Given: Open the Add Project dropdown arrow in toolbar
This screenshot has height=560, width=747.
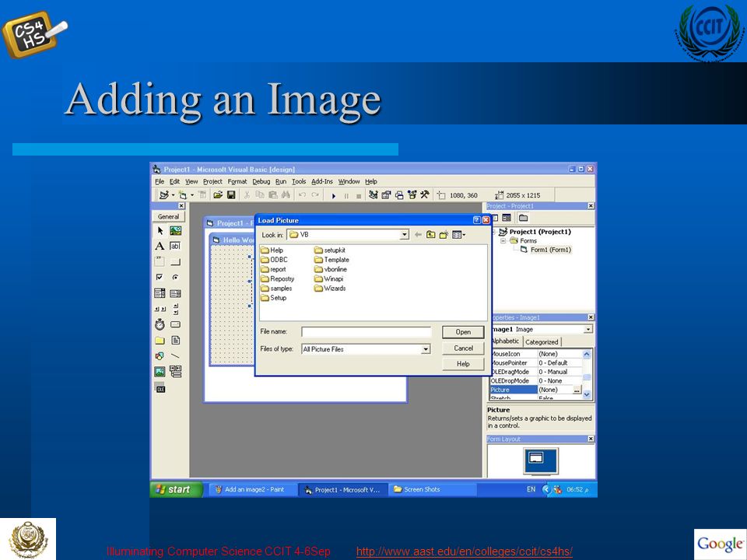Looking at the screenshot, I should 173,195.
